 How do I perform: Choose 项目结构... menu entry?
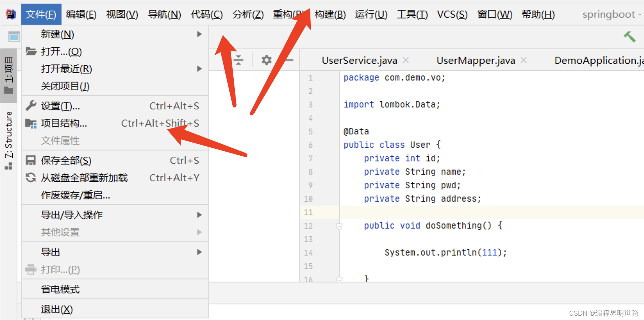tap(115, 123)
